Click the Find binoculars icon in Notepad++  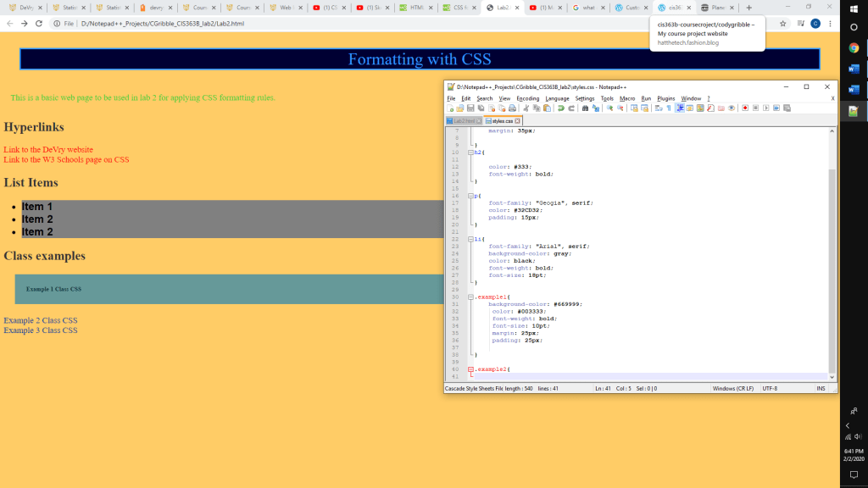pyautogui.click(x=585, y=108)
